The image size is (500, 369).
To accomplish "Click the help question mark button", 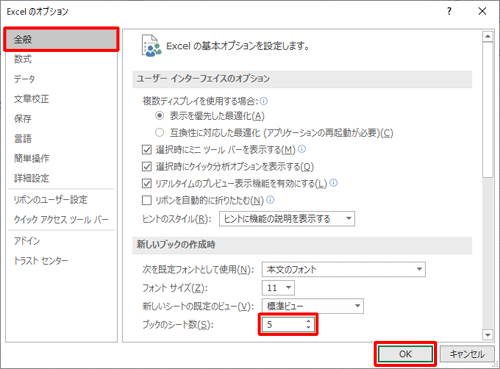I will point(449,11).
